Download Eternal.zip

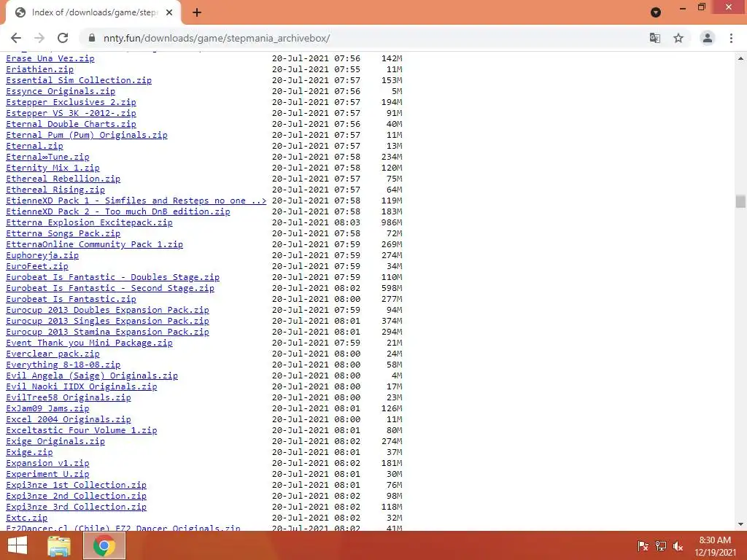point(34,146)
